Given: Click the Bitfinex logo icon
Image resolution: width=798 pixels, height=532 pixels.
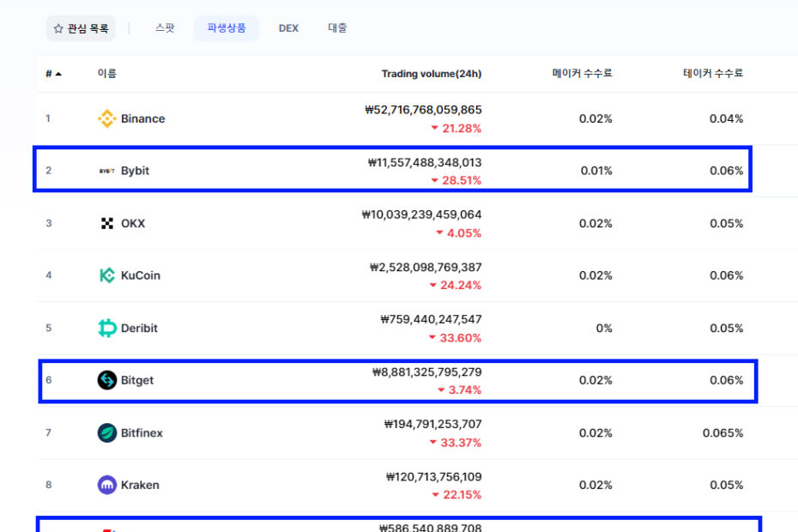Looking at the screenshot, I should click(x=107, y=432).
